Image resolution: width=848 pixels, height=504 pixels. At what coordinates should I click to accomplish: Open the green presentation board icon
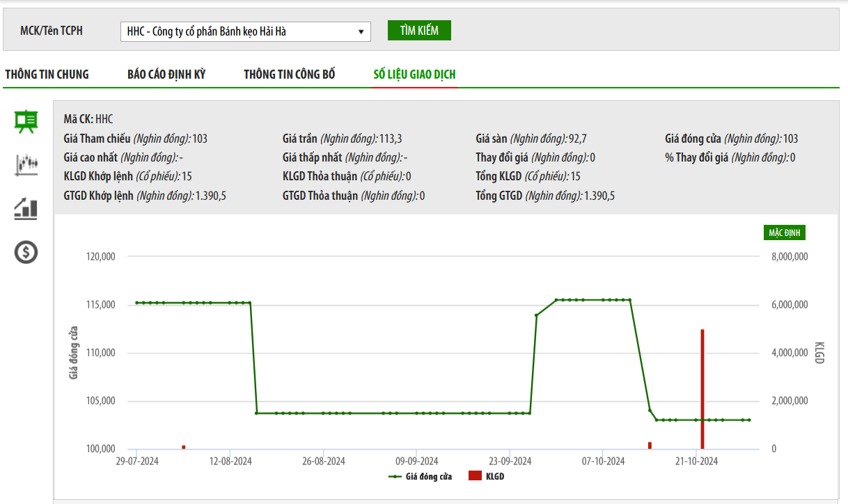click(26, 121)
